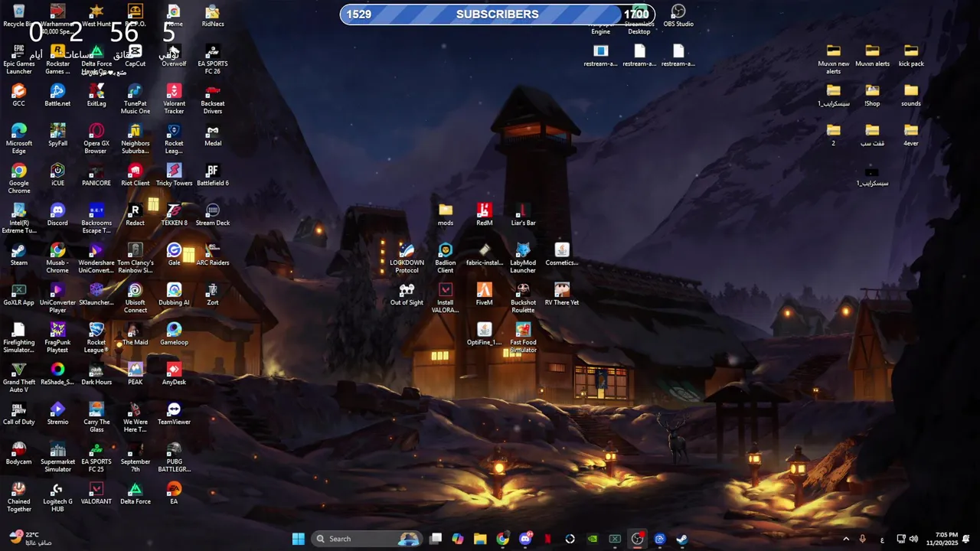Screen dimensions: 980x551
Task: Open Grand Theft Auto V shortcut
Action: 19,377
